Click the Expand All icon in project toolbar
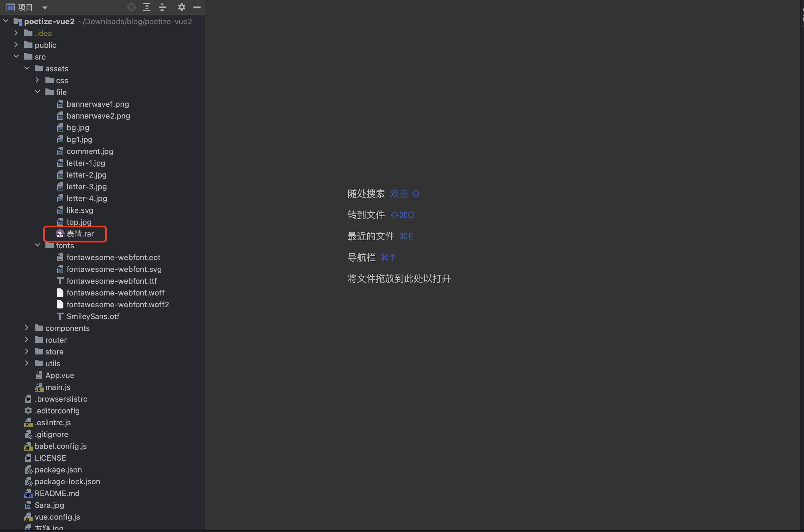 147,7
